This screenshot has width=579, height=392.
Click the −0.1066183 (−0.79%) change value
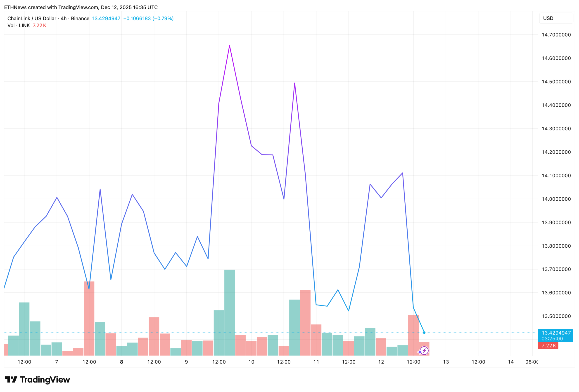coord(149,19)
